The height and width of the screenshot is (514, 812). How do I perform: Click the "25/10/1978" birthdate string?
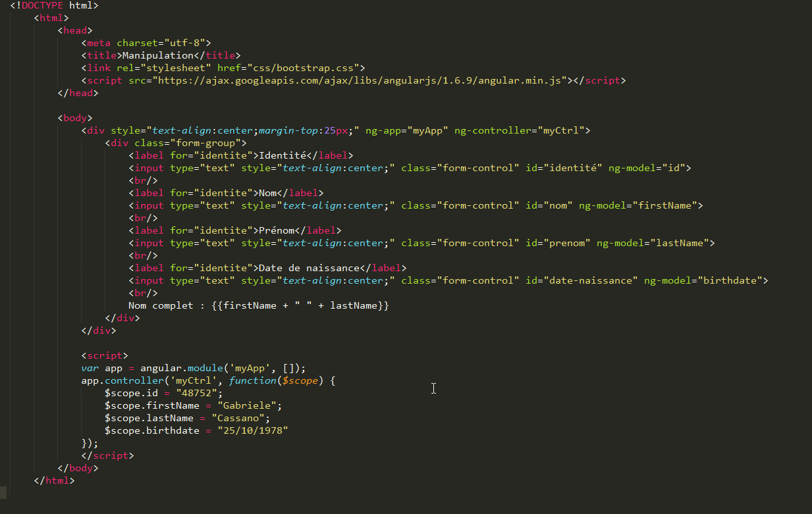(253, 430)
